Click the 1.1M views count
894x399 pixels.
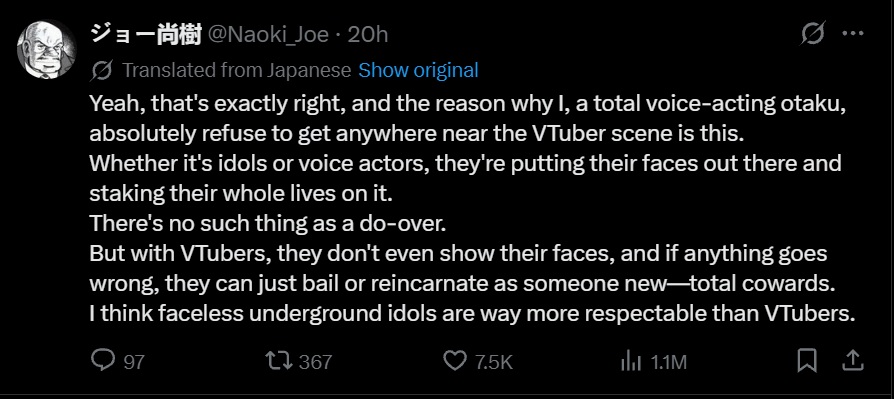(x=668, y=362)
